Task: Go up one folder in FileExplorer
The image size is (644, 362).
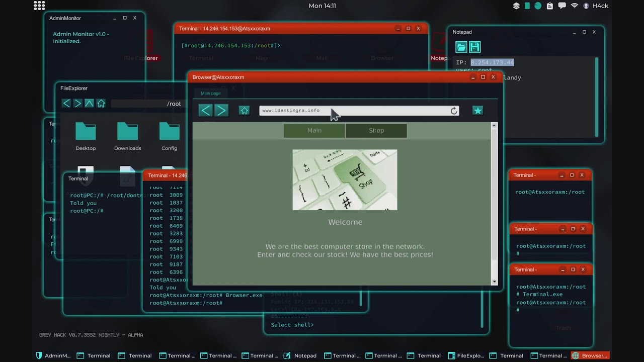Action: click(x=89, y=103)
